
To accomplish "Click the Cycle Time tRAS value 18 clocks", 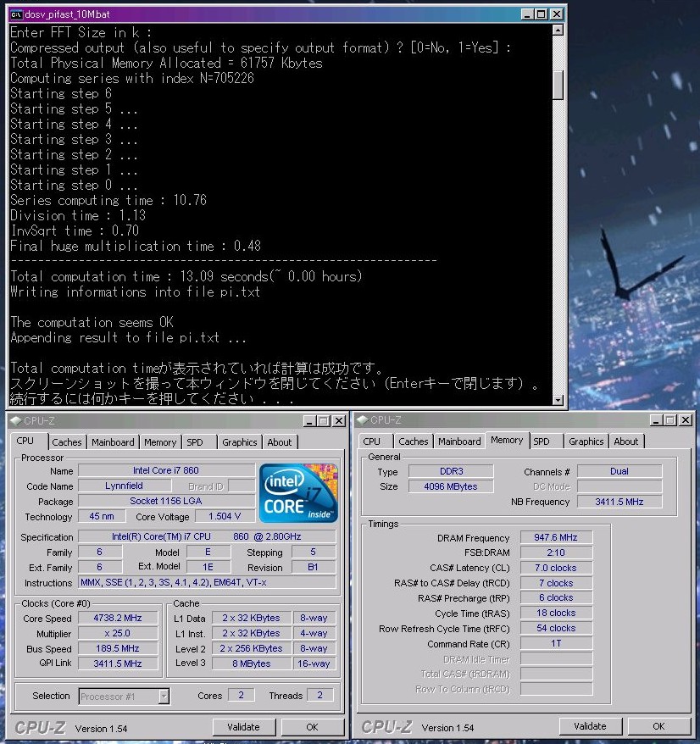I will click(x=556, y=613).
